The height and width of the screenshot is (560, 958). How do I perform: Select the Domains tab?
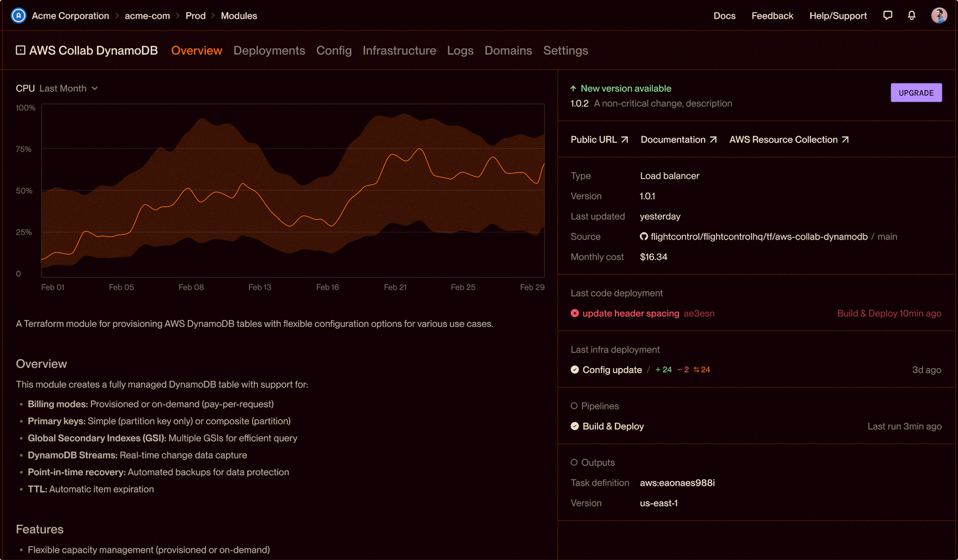[508, 50]
